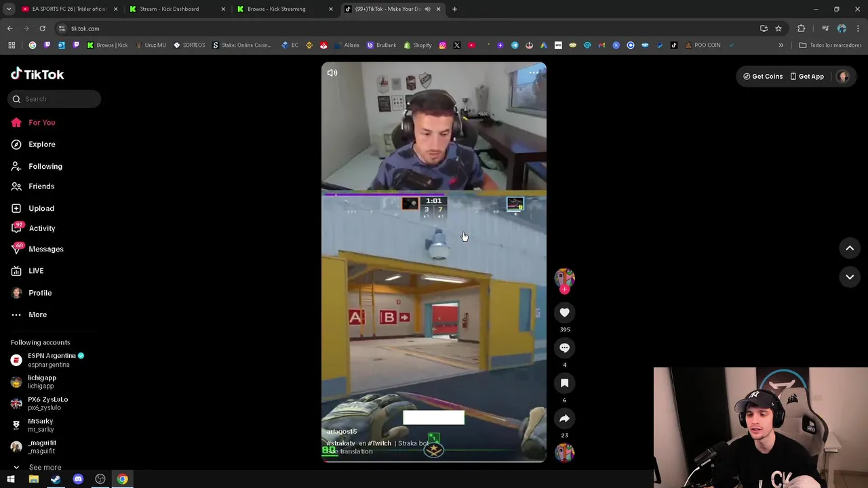Image resolution: width=868 pixels, height=488 pixels.
Task: Expand See more following accounts
Action: [x=39, y=467]
